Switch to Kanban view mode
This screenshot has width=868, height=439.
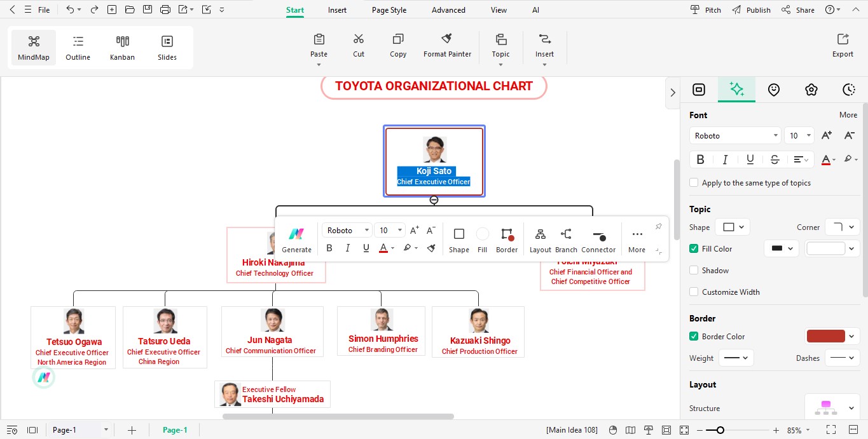click(x=122, y=48)
